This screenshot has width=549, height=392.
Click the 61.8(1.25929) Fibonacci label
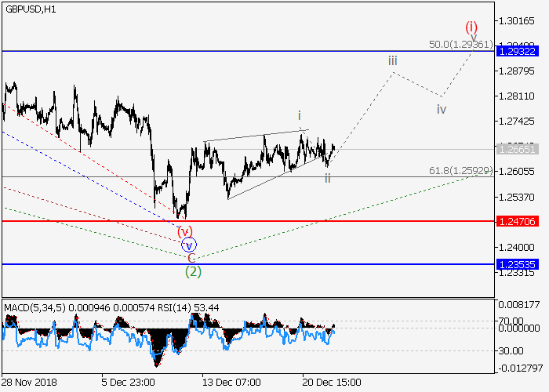pos(461,171)
